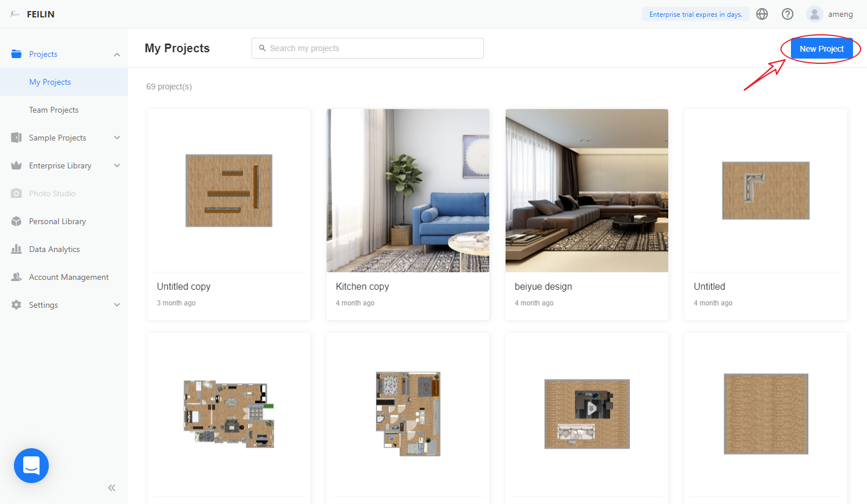The width and height of the screenshot is (867, 504).
Task: Click the Enterprise Library crown icon
Action: pyautogui.click(x=16, y=165)
